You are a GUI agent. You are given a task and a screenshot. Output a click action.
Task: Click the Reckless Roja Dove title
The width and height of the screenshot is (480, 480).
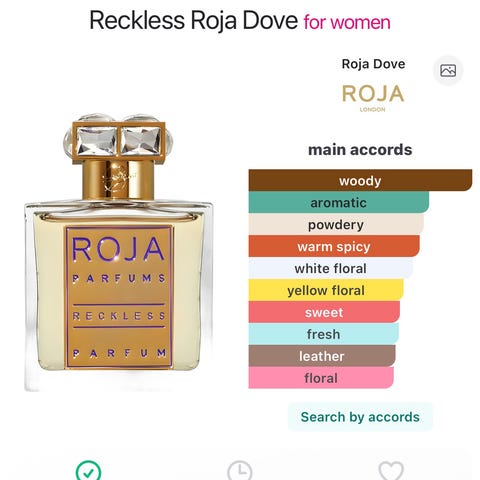pyautogui.click(x=193, y=20)
